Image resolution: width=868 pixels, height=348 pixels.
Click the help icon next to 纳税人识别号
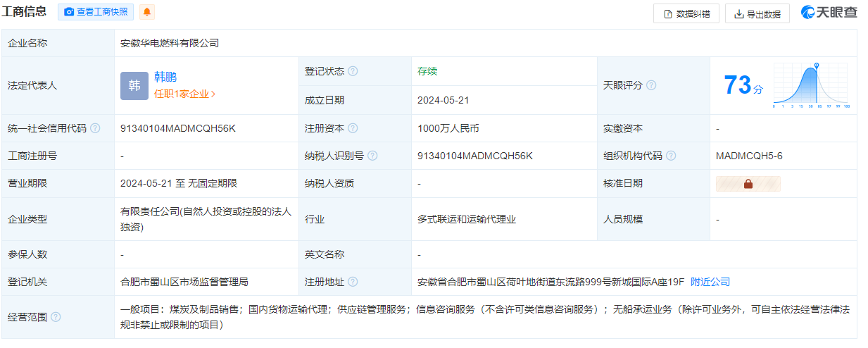tap(372, 156)
